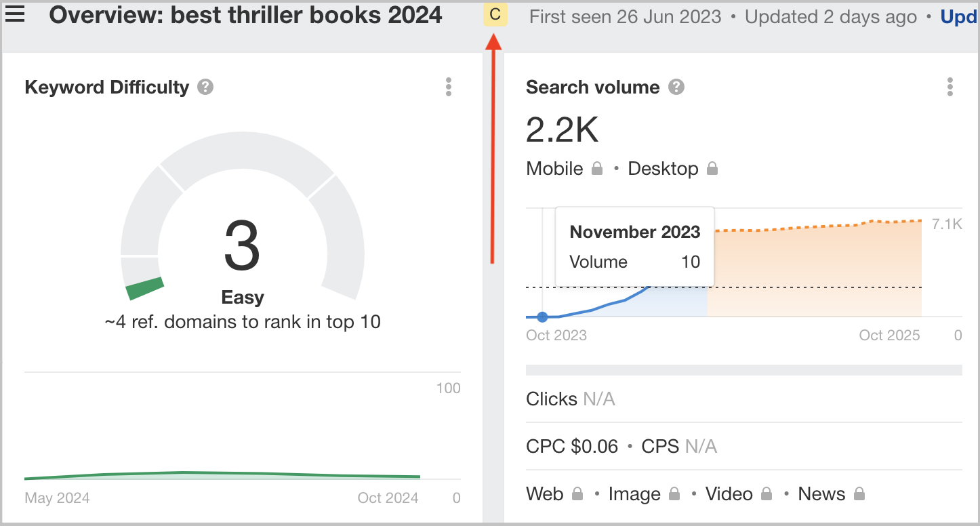Click Keyword Difficulty help icon
This screenshot has width=980, height=526.
point(205,87)
